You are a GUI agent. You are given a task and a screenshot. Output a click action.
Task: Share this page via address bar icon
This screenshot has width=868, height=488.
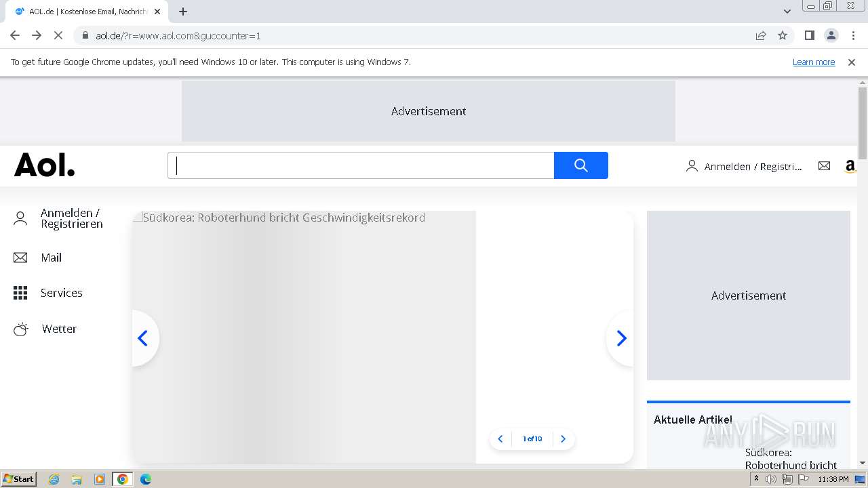point(761,35)
